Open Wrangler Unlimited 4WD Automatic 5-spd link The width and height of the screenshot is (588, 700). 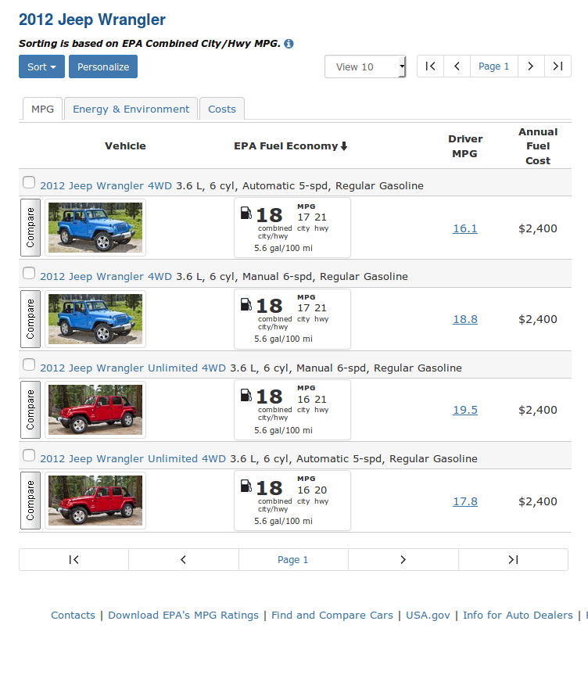[133, 458]
